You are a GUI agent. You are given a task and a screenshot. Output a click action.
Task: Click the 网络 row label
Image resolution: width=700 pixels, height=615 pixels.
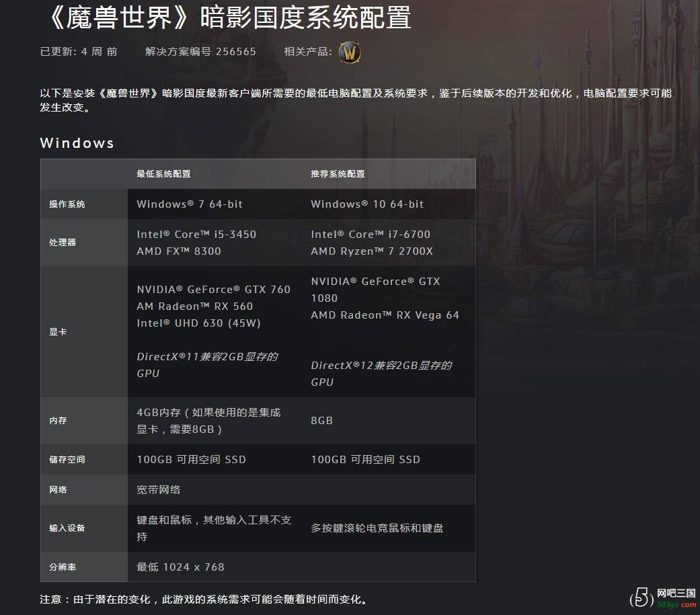[58, 489]
